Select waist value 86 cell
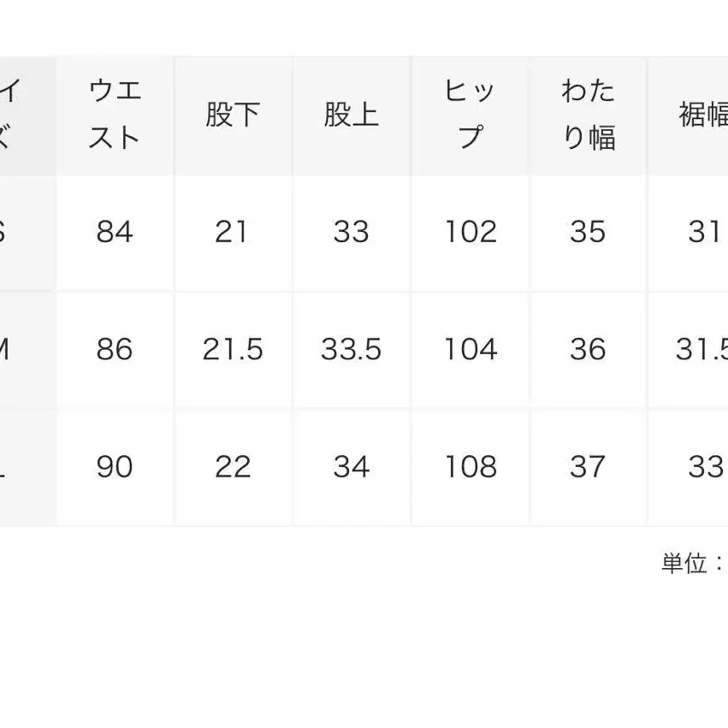Image resolution: width=728 pixels, height=728 pixels. tap(115, 349)
